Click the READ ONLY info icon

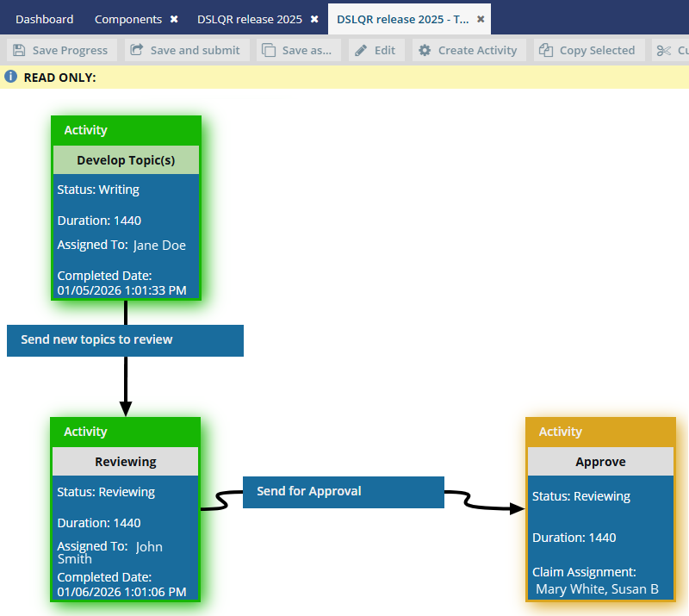pos(11,77)
